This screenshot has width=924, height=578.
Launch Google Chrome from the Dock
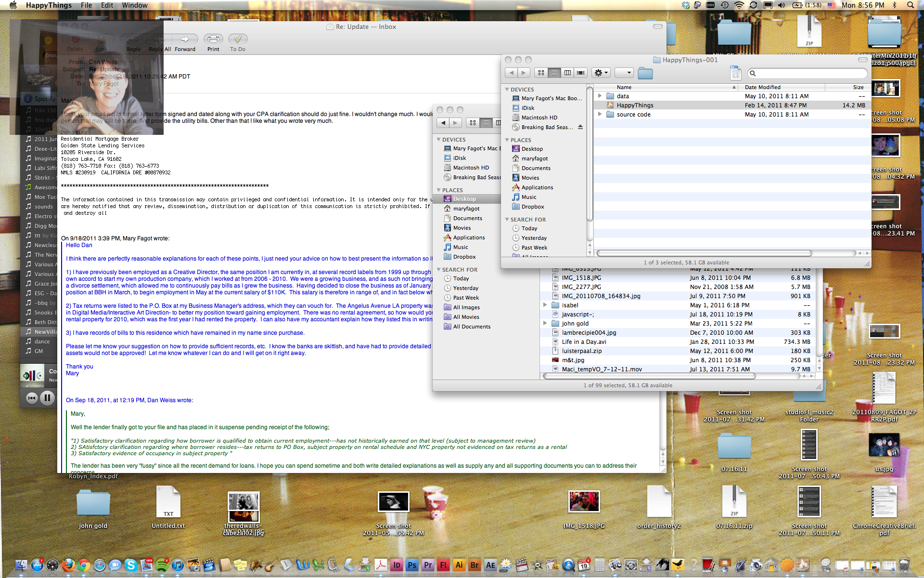tap(84, 565)
